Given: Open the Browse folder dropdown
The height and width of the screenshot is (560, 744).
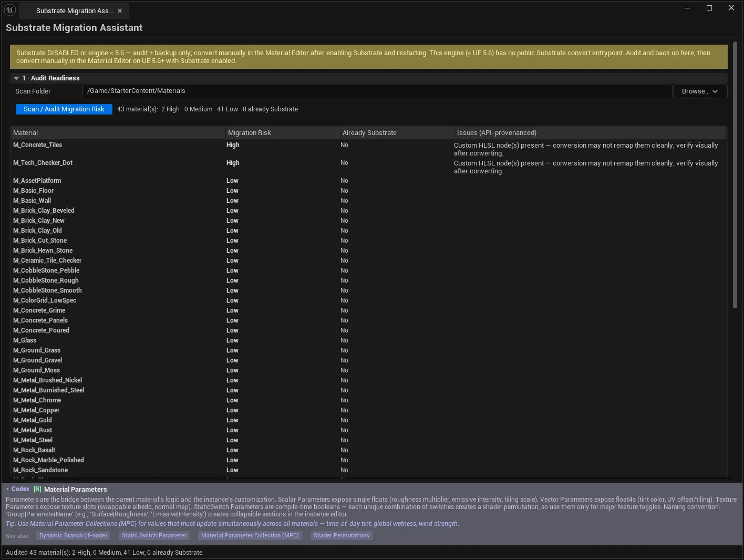Looking at the screenshot, I should pyautogui.click(x=700, y=91).
